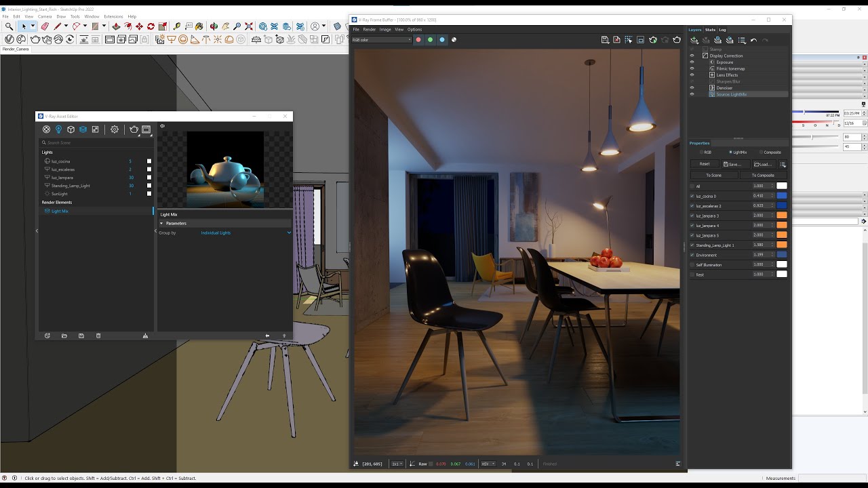Open Options menu in Frame Buffer
Screen dimensions: 868x488
tap(414, 29)
